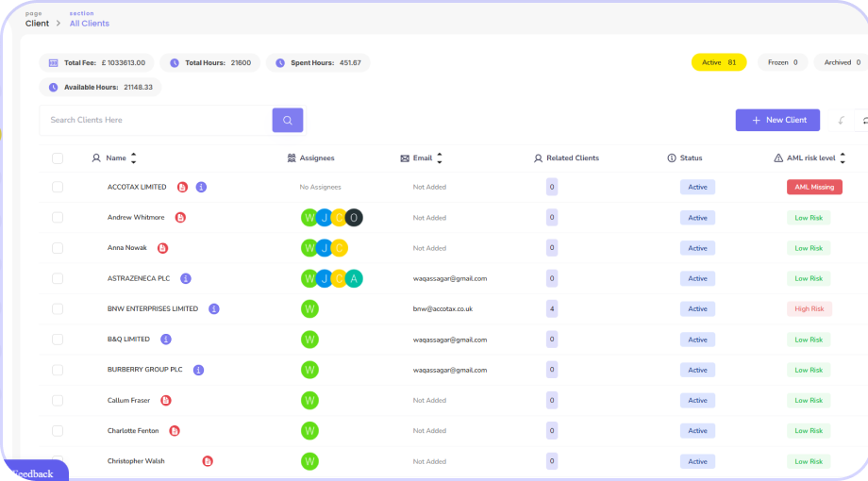
Task: Click the Search Clients Here field
Action: pyautogui.click(x=156, y=120)
